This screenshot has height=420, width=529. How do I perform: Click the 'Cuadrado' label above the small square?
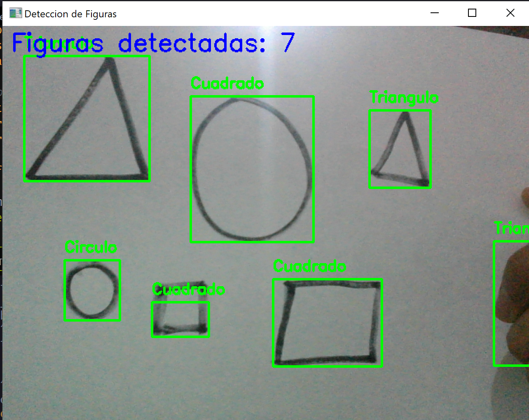coord(188,289)
